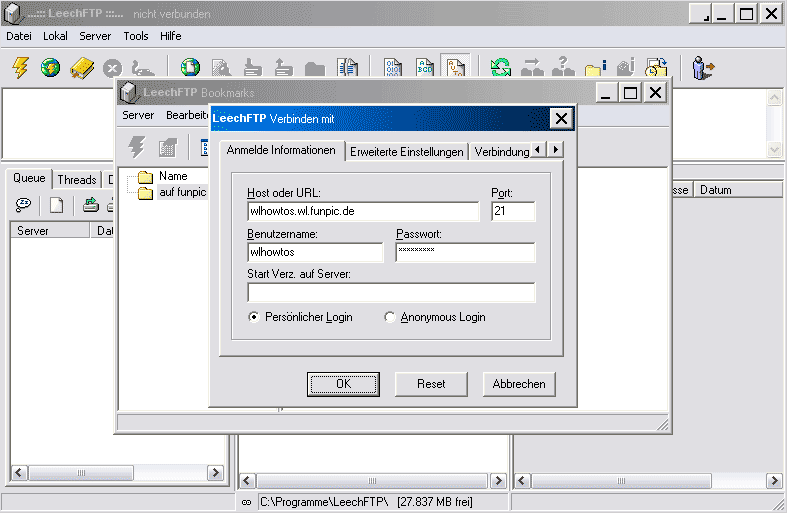This screenshot has width=787, height=513.
Task: Open the yellow bookmarks book icon
Action: 82,68
